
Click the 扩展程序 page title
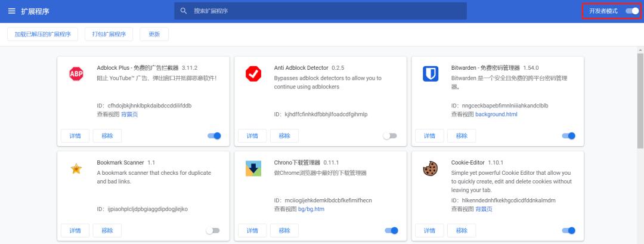(x=35, y=11)
